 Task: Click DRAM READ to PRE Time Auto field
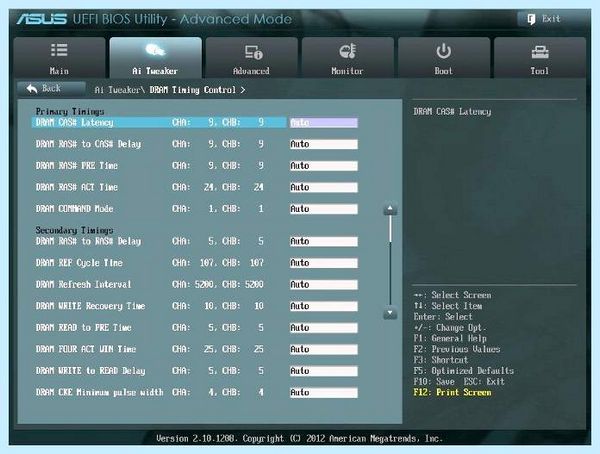[x=324, y=328]
